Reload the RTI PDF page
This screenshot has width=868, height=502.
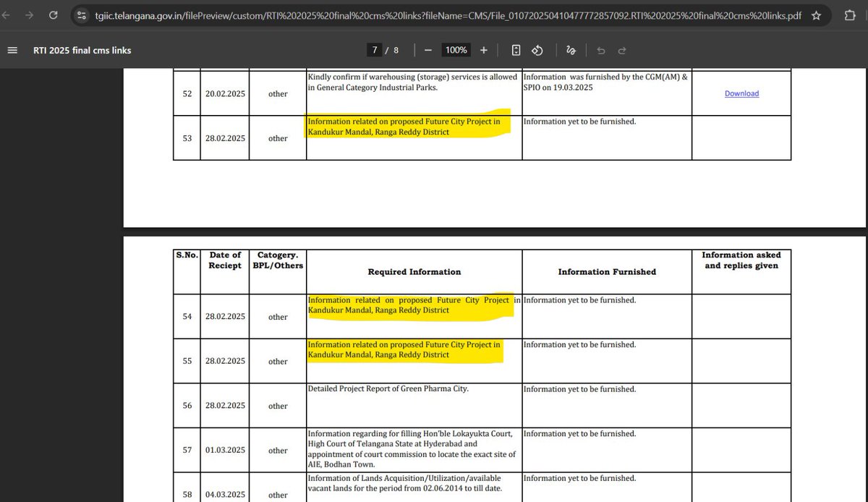[x=52, y=14]
